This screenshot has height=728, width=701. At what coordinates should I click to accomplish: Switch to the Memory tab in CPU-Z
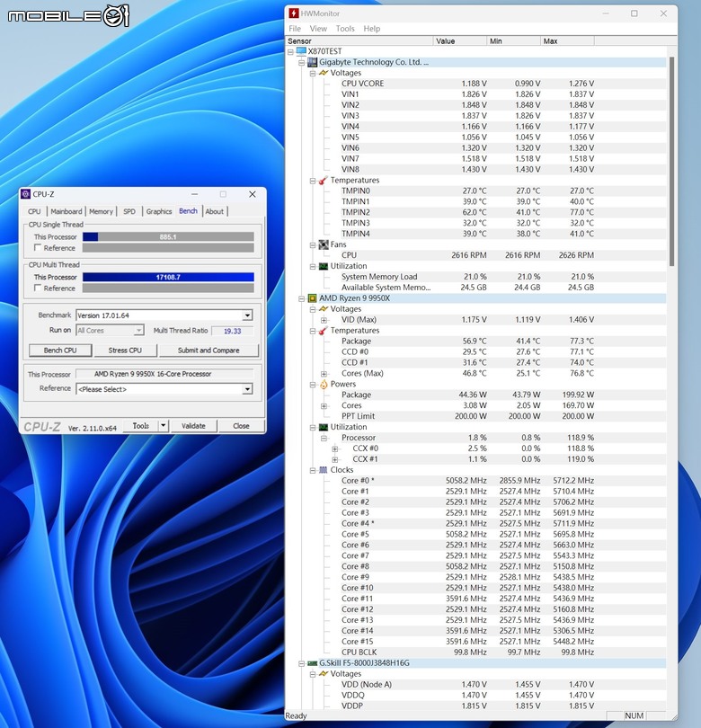click(x=101, y=211)
